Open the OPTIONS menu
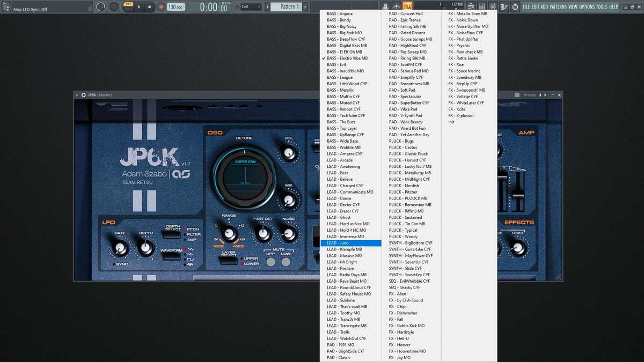The image size is (644, 362). click(587, 7)
